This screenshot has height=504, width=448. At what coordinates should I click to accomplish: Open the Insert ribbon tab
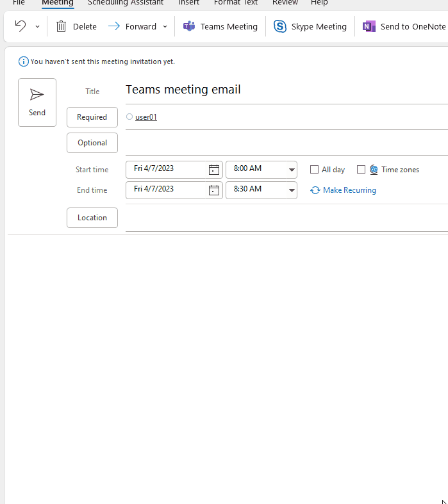click(189, 3)
